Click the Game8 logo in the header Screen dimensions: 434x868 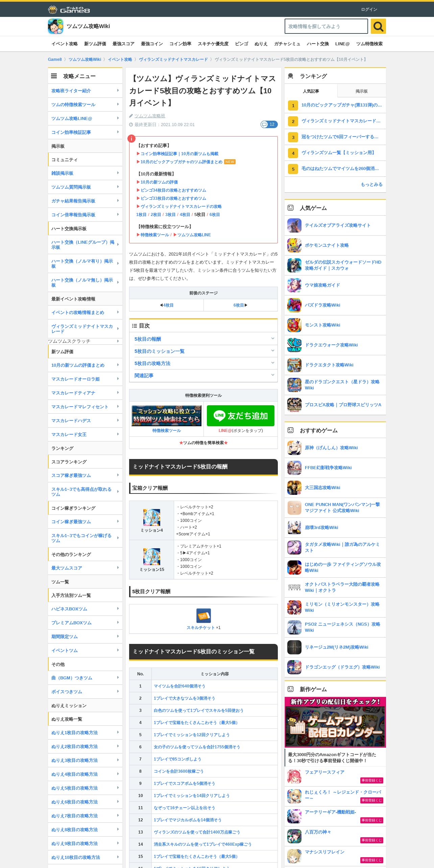click(x=69, y=9)
